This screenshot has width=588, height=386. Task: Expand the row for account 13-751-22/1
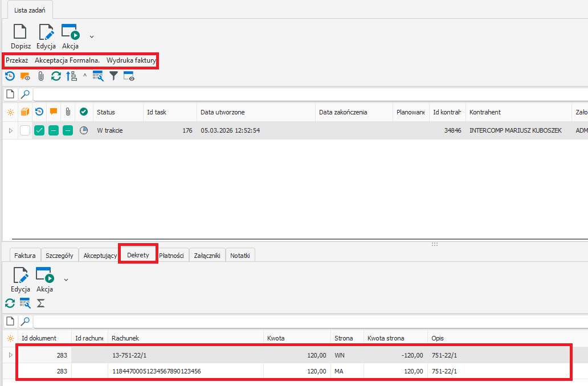click(9, 355)
